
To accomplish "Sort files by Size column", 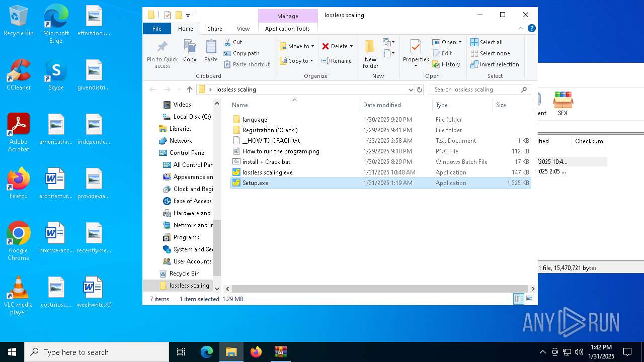I will (x=512, y=105).
